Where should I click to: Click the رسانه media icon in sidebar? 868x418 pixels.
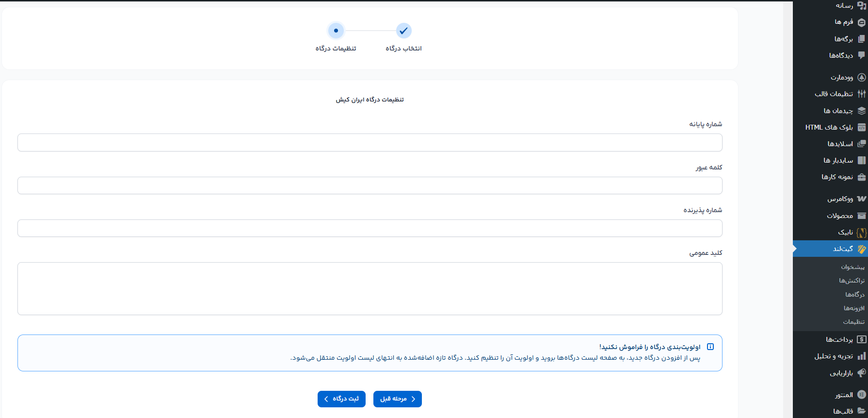[861, 6]
